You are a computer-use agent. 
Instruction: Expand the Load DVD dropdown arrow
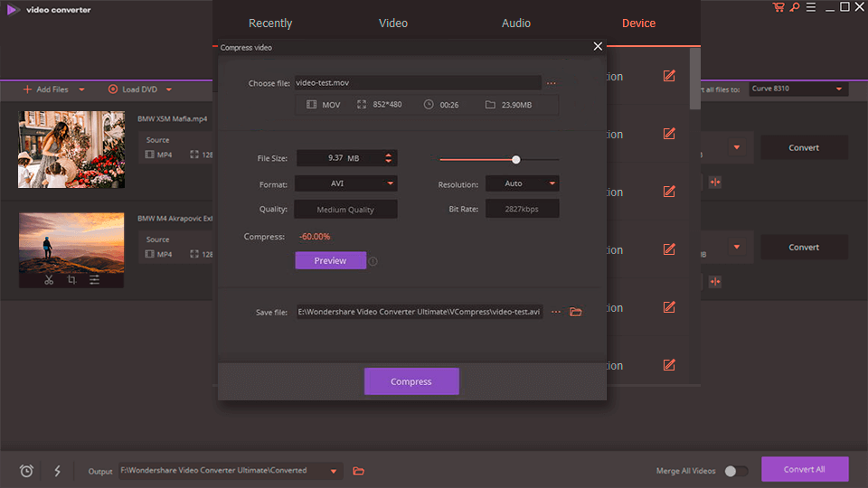169,89
